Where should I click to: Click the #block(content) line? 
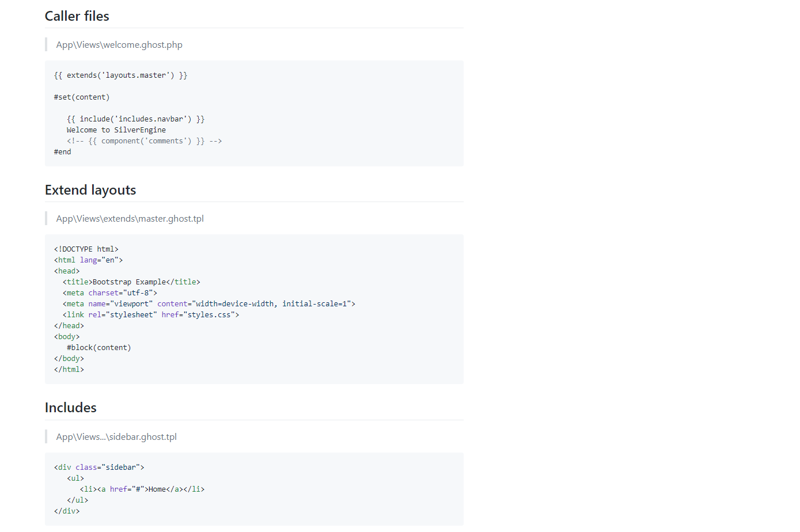point(99,348)
